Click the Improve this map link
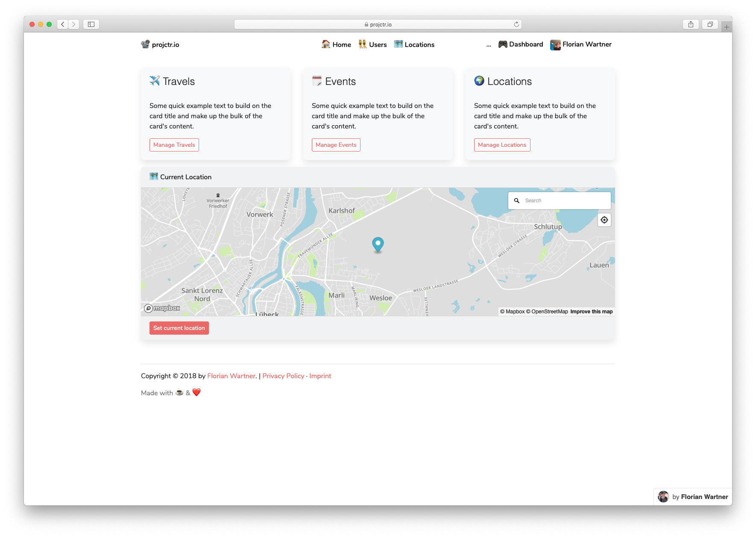Image resolution: width=756 pixels, height=537 pixels. point(591,311)
